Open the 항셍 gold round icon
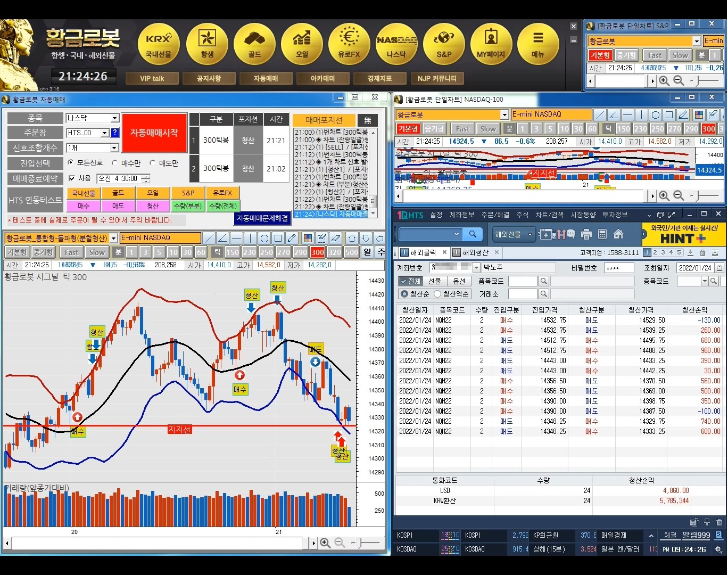Image resolution: width=728 pixels, height=575 pixels. coord(207,44)
